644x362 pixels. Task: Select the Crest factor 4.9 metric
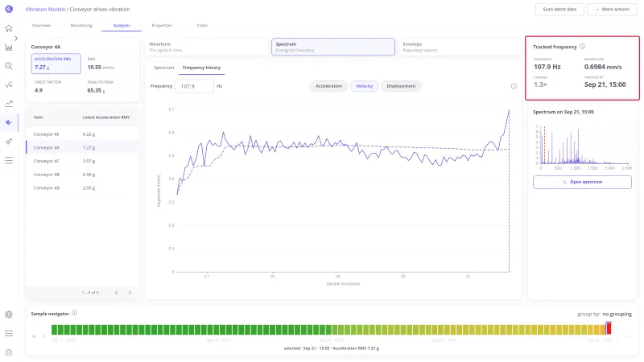(x=48, y=87)
